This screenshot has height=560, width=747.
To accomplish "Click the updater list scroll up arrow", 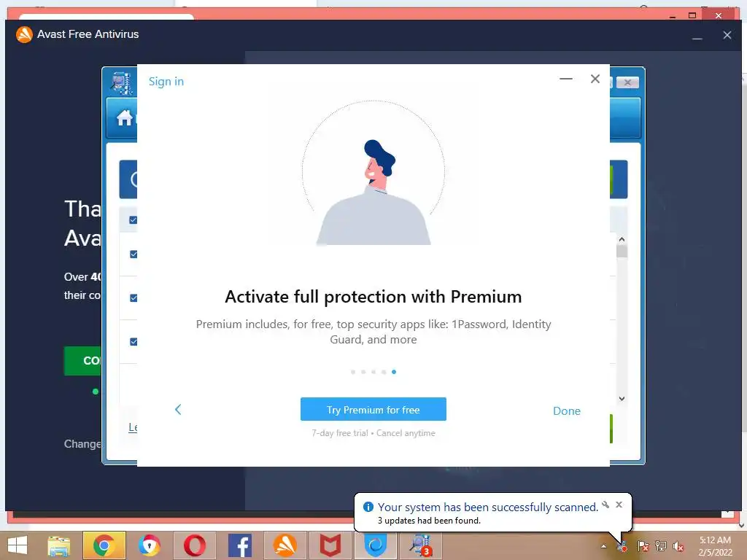I will (x=622, y=239).
